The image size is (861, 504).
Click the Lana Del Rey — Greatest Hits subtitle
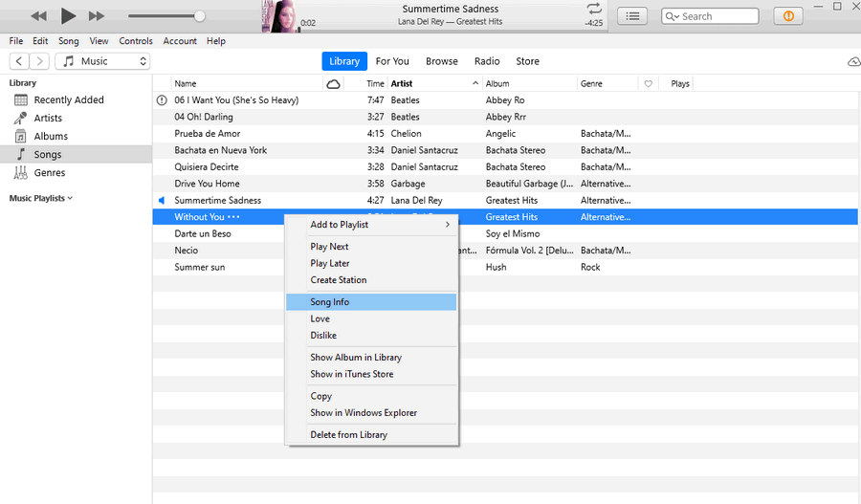[x=451, y=21]
